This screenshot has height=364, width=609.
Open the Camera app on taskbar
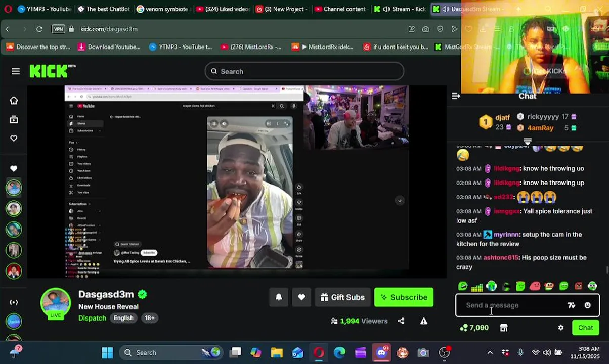423,352
